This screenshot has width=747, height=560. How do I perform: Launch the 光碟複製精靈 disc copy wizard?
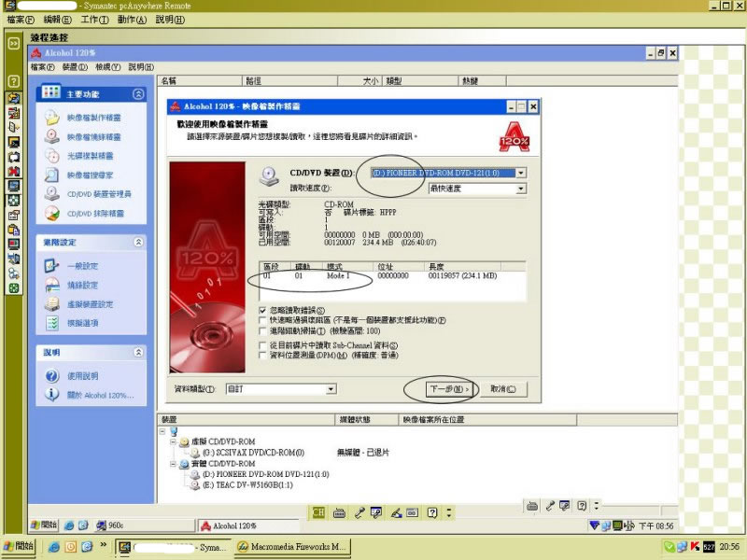90,156
